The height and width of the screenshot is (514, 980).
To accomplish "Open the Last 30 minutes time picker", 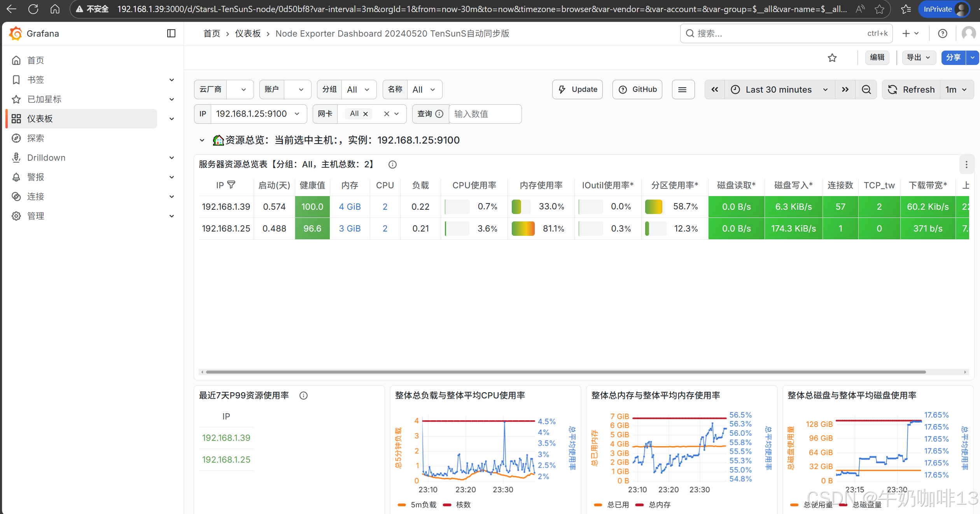I will coord(779,89).
